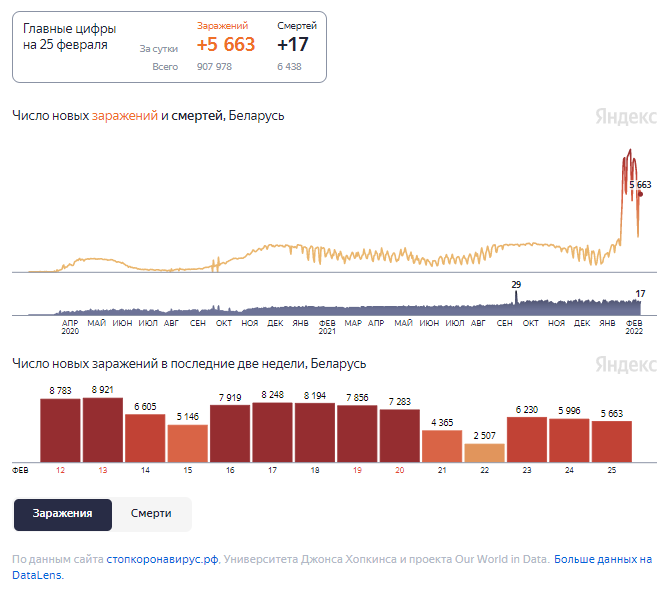Click the February 17 bar with 8 248
The image size is (664, 590).
coord(272,432)
